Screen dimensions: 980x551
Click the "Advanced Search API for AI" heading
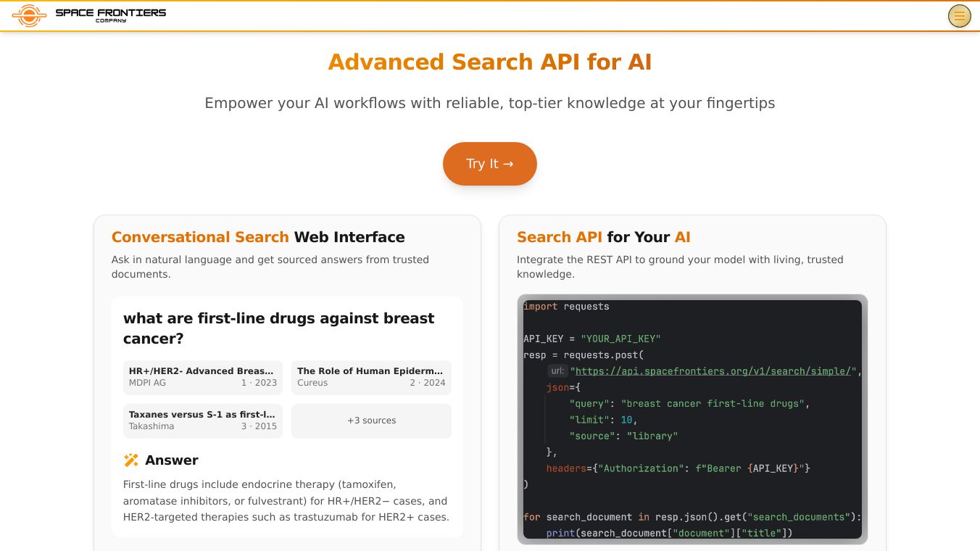point(490,62)
